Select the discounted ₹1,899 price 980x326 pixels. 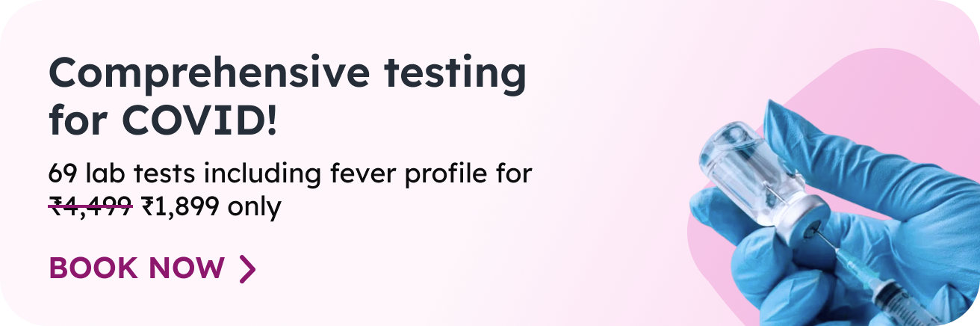click(x=180, y=206)
